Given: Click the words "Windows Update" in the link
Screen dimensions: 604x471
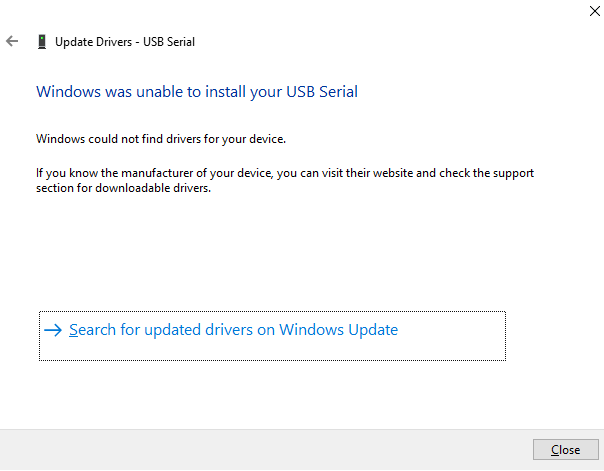Looking at the screenshot, I should coord(339,330).
